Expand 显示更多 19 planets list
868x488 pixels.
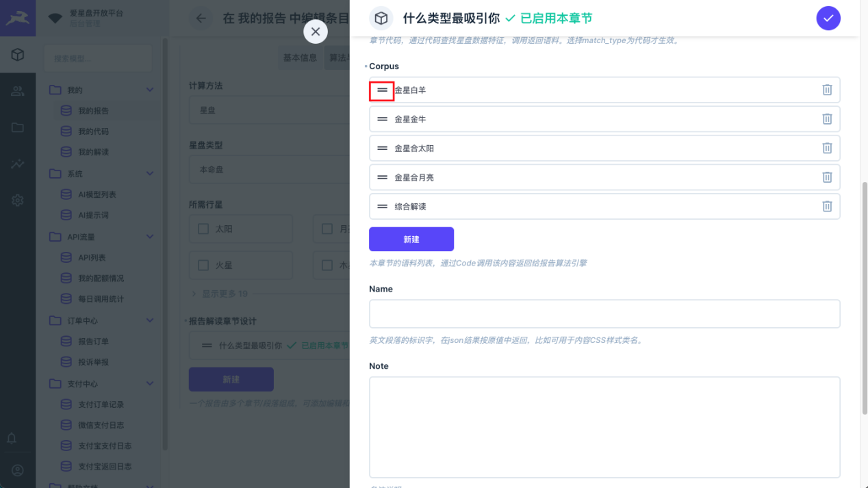219,294
